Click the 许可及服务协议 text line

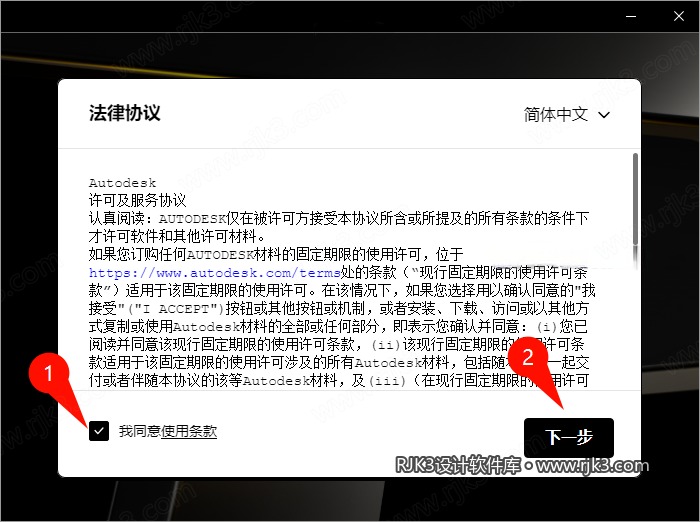(138, 200)
